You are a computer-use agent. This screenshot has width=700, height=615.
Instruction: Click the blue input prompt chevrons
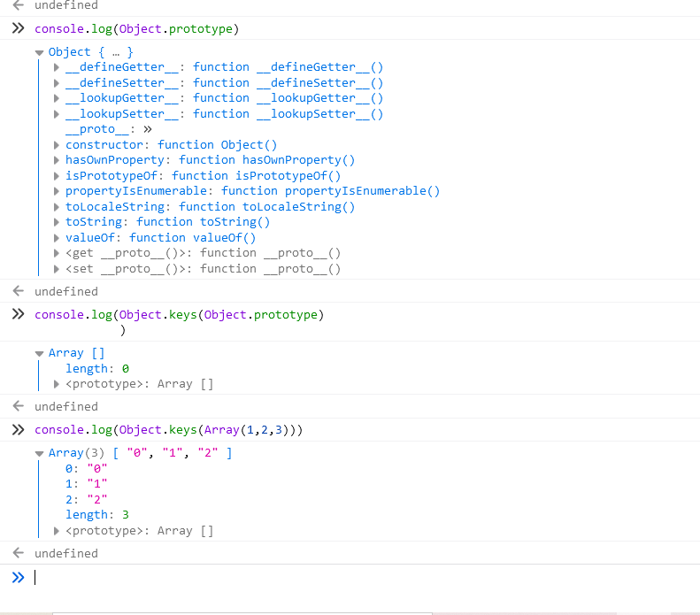click(18, 578)
